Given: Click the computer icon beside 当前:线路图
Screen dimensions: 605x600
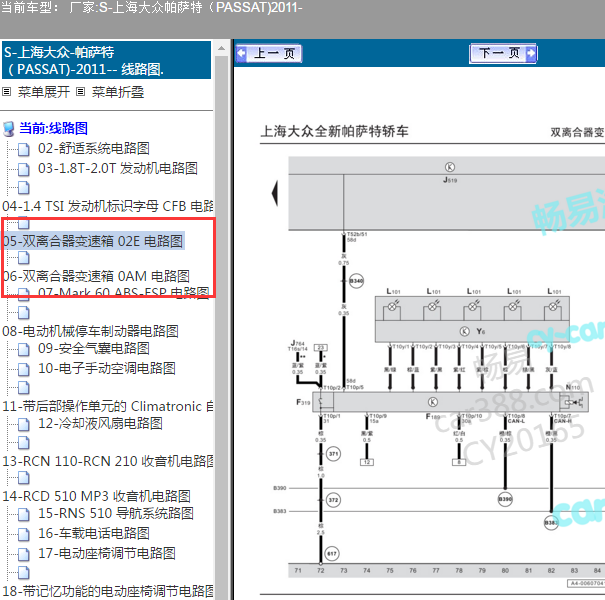Looking at the screenshot, I should 8,129.
